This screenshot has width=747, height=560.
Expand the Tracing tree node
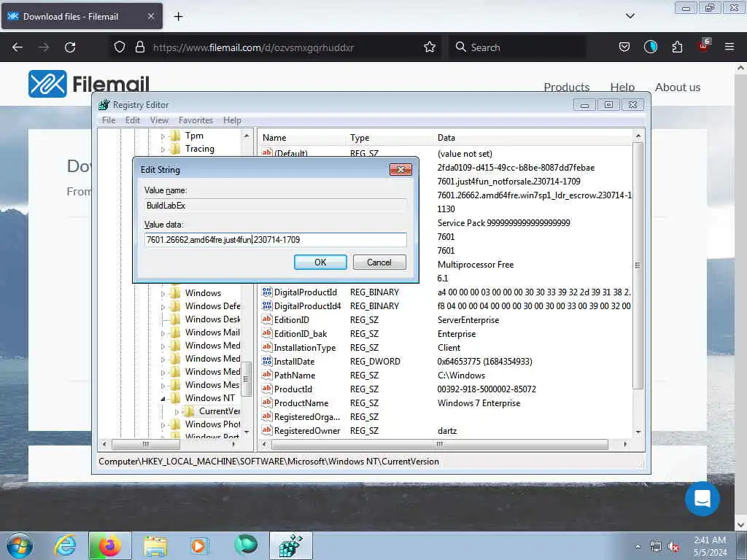[x=163, y=149]
